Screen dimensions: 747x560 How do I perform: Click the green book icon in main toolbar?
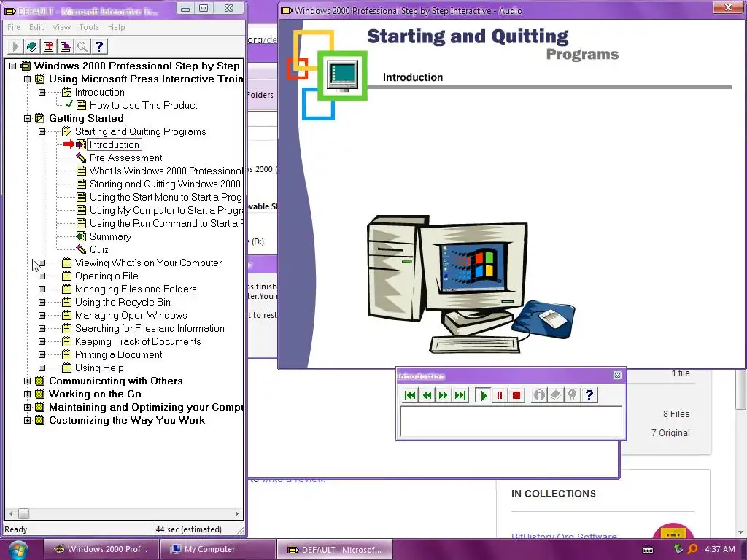tap(32, 46)
